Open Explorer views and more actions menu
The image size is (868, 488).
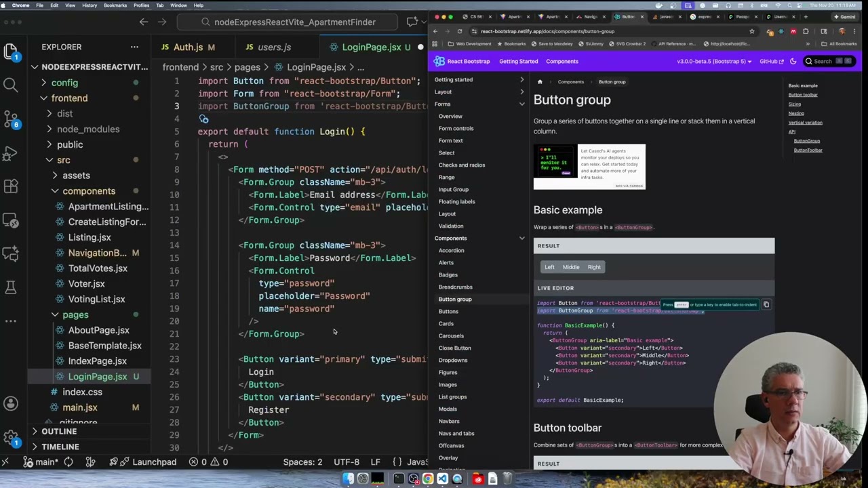click(134, 47)
